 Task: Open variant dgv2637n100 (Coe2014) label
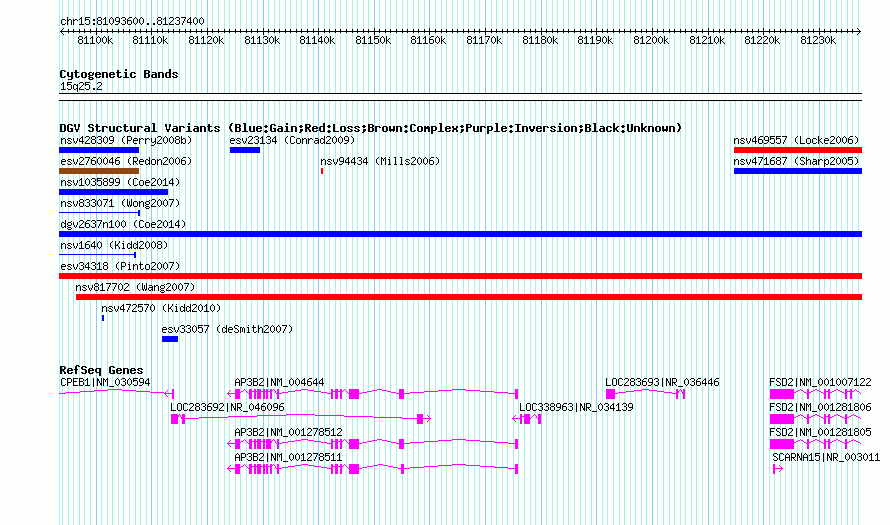pos(123,224)
